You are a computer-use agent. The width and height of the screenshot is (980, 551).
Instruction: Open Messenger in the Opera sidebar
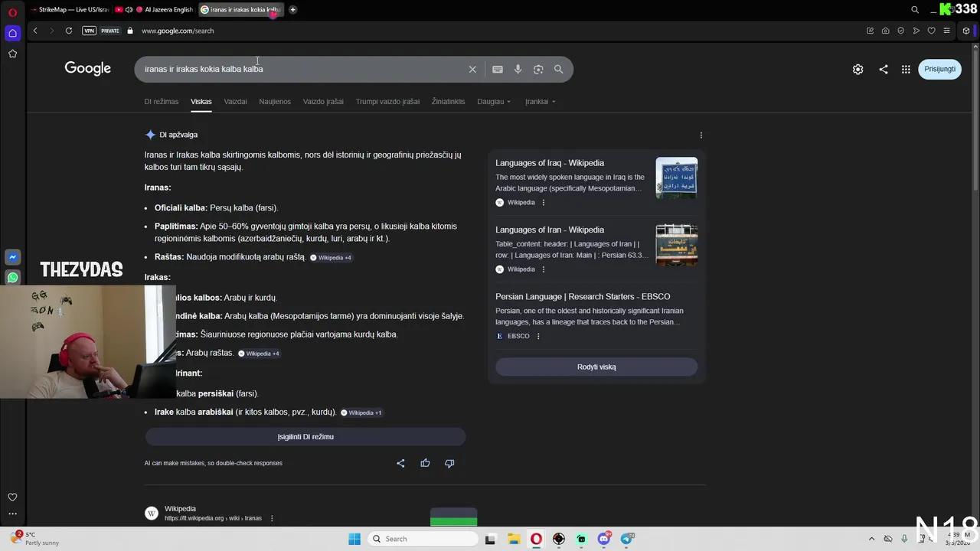tap(12, 258)
